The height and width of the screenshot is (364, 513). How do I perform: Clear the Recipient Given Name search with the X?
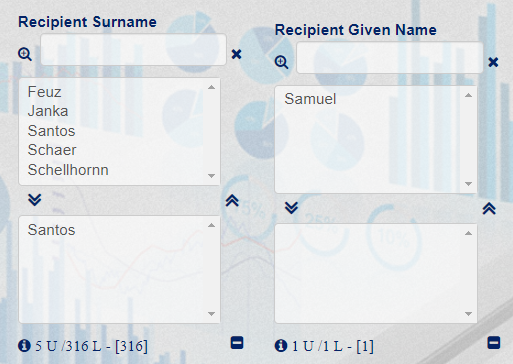[x=493, y=62]
